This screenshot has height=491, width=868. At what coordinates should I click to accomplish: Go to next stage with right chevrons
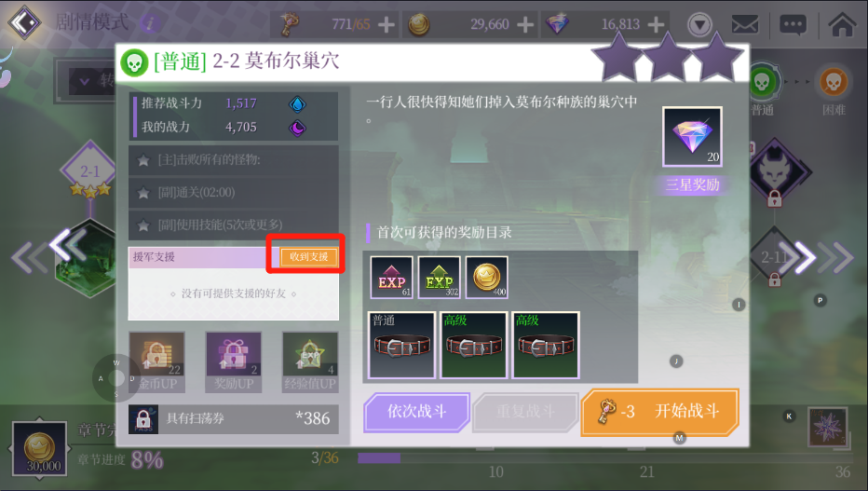(817, 257)
